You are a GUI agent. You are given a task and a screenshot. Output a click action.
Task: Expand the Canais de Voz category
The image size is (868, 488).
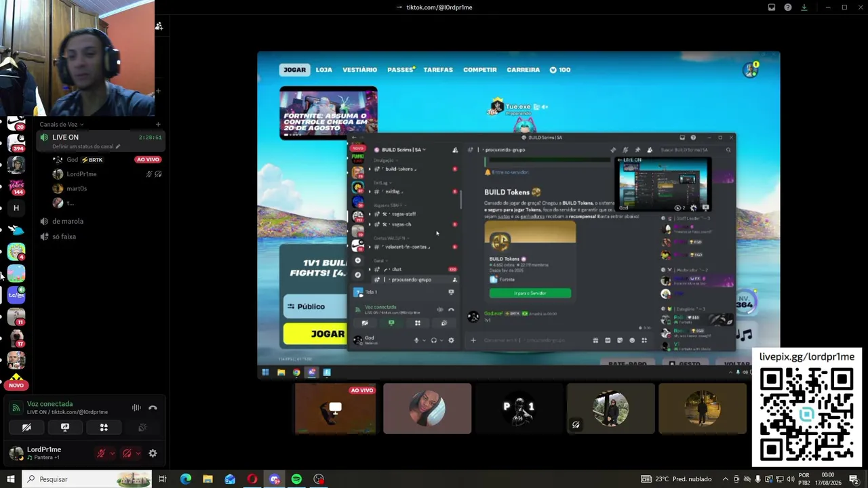coord(62,124)
